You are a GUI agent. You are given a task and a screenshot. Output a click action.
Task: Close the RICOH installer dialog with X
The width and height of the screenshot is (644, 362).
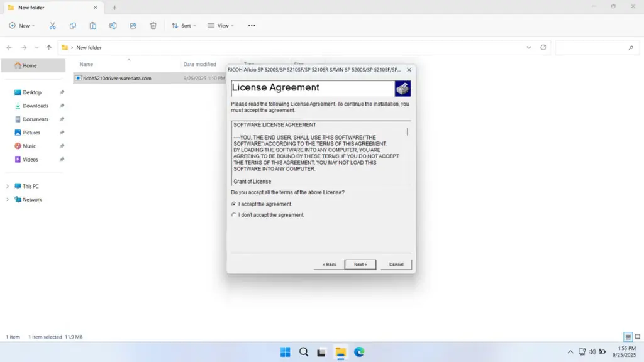pyautogui.click(x=409, y=70)
